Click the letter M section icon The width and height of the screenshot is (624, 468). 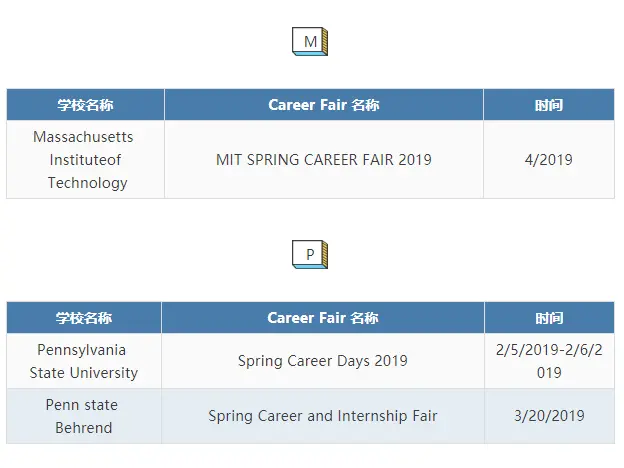click(x=310, y=41)
